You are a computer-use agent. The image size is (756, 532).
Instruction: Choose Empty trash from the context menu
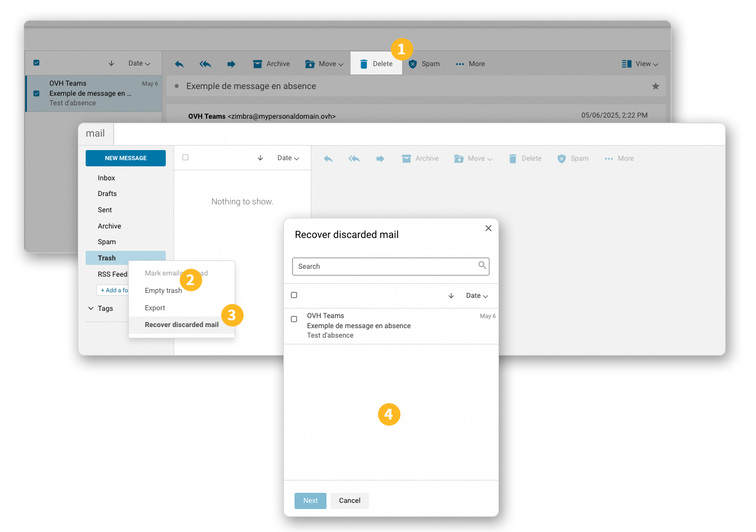pyautogui.click(x=163, y=290)
